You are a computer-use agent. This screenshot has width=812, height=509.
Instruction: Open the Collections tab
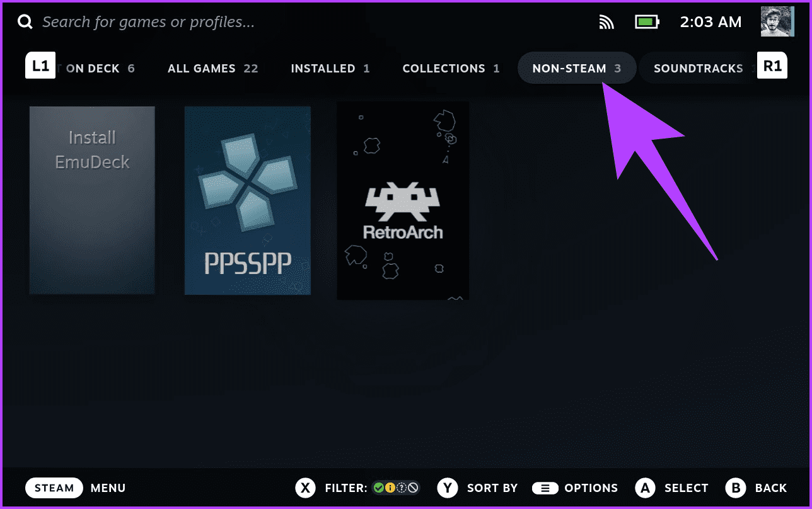[451, 69]
